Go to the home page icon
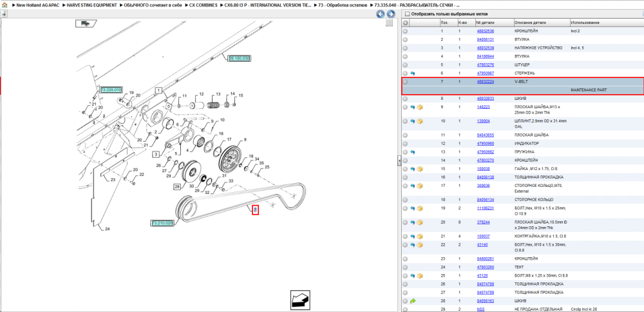Viewport: 644px width, 312px height. click(x=4, y=5)
